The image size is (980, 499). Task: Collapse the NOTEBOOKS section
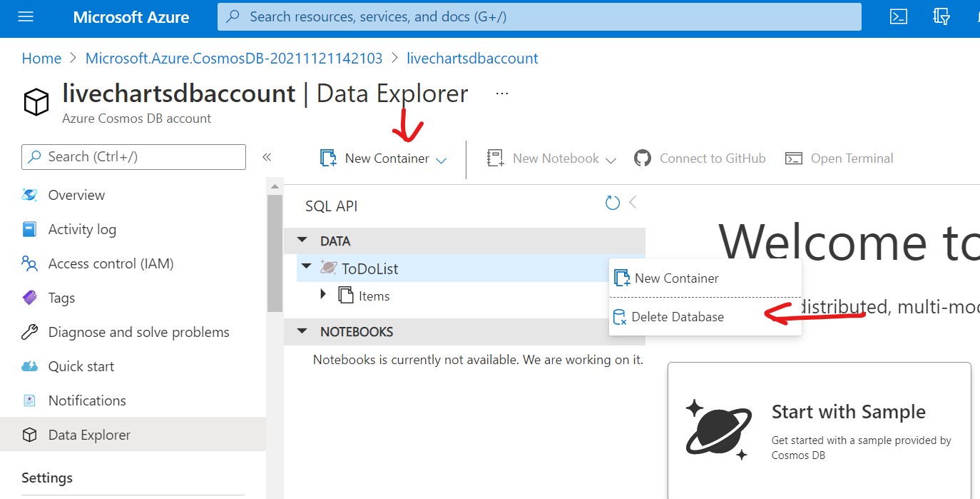302,331
